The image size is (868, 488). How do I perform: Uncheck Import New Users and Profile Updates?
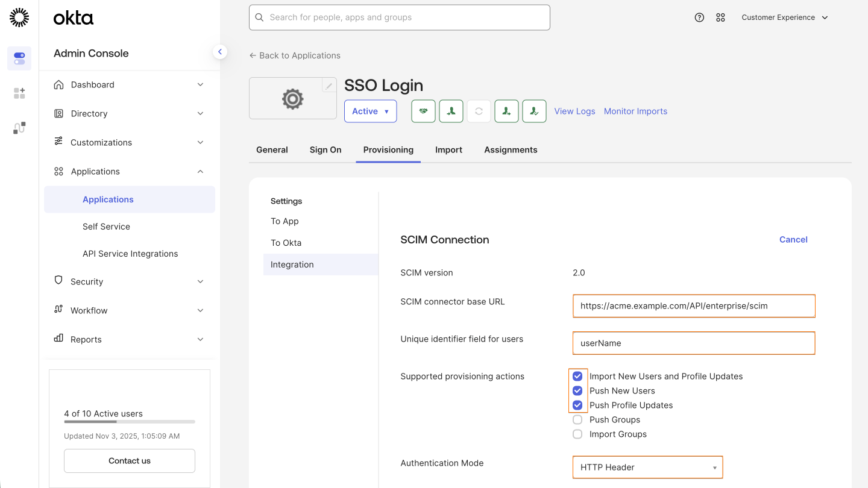[577, 375]
